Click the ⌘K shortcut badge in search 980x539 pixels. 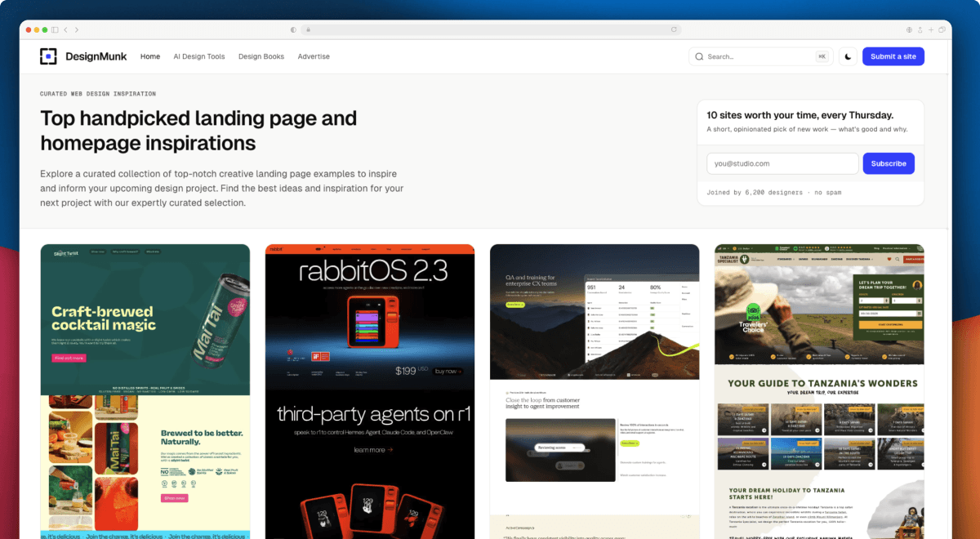pos(822,56)
